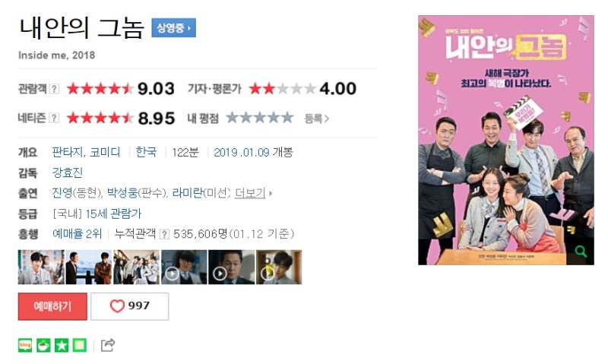Image resolution: width=608 pixels, height=364 pixels.
Task: Share via the green blog icon
Action: point(25,345)
